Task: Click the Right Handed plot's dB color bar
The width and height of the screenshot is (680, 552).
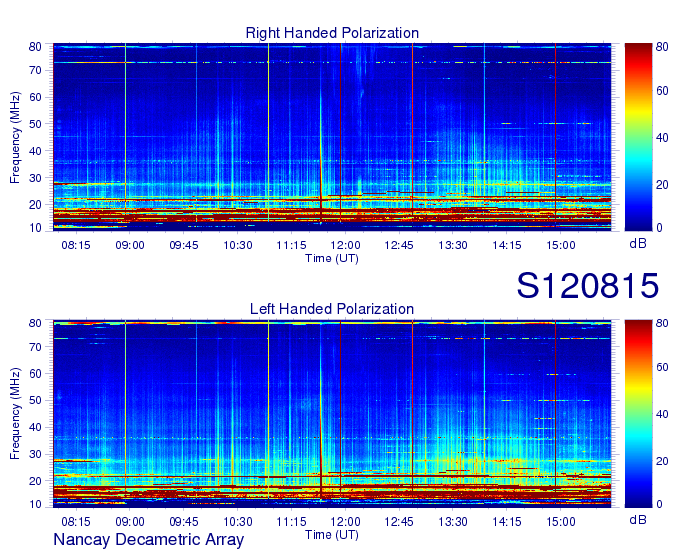Action: 638,137
